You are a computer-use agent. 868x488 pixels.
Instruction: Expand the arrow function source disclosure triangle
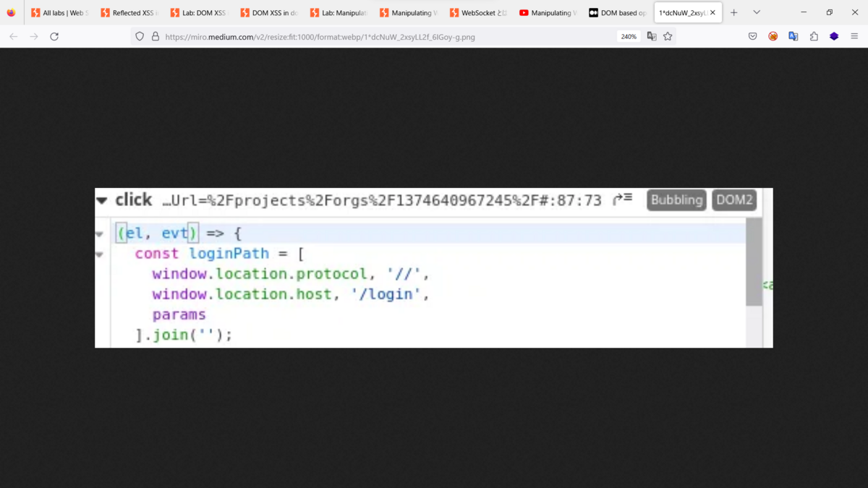pos(99,234)
